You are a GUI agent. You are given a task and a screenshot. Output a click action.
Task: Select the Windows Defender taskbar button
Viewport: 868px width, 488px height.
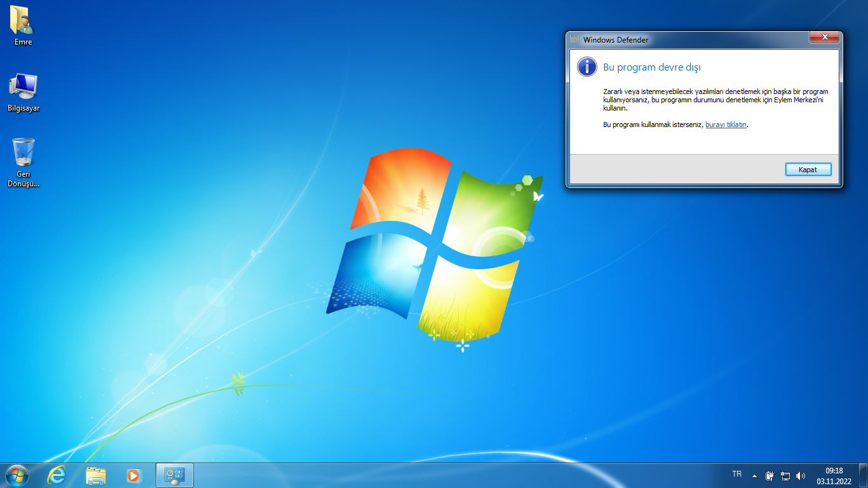pyautogui.click(x=174, y=475)
